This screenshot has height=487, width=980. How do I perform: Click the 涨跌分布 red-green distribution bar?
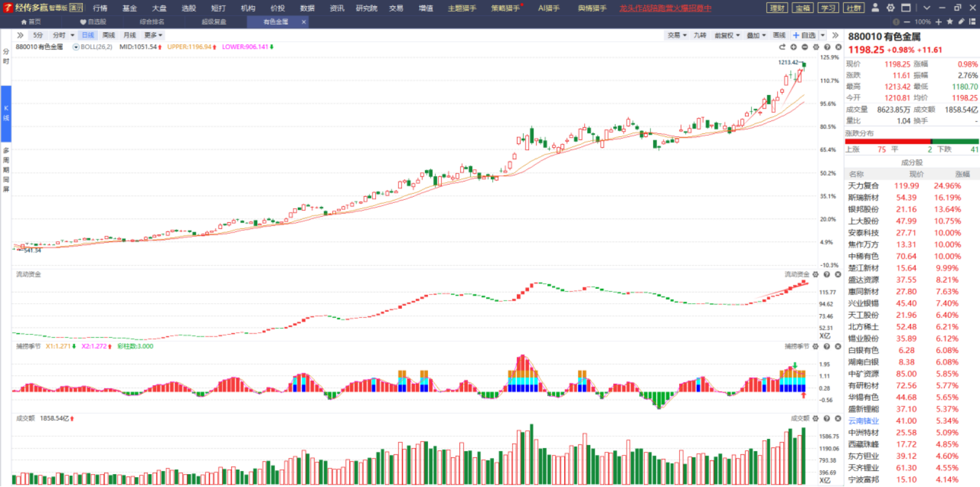[912, 141]
